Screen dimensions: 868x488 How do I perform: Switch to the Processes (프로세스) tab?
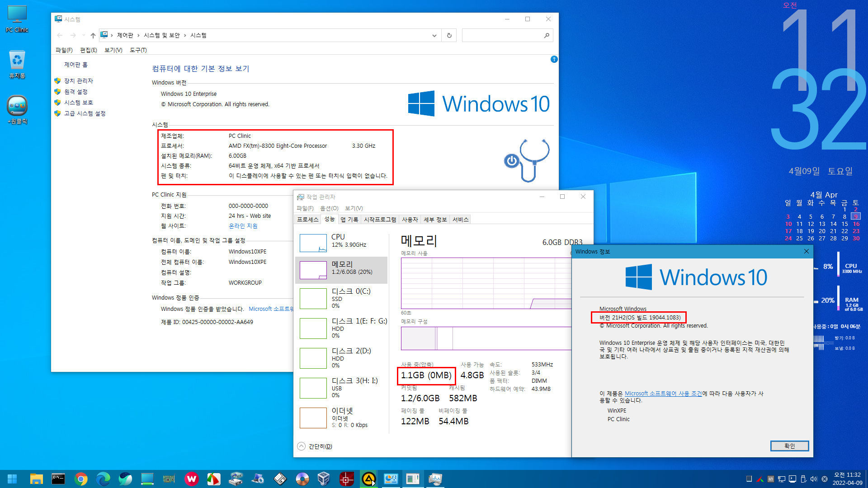tap(307, 220)
